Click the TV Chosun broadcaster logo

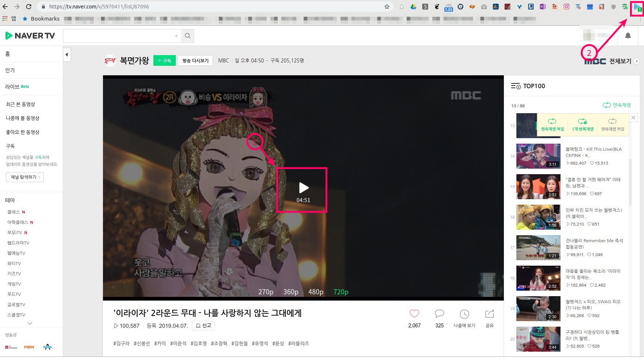click(x=11, y=347)
